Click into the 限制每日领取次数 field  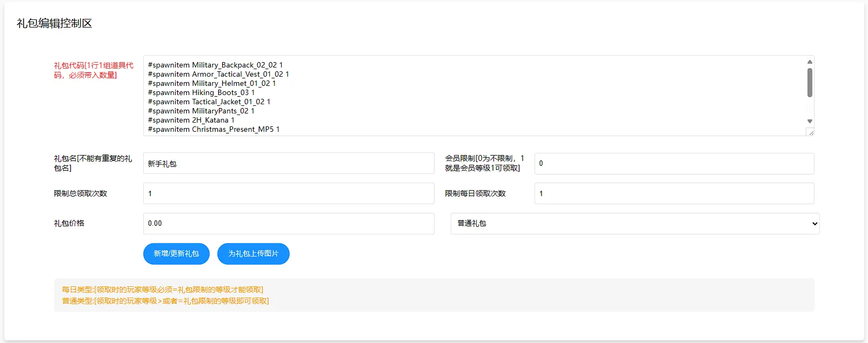click(x=673, y=193)
